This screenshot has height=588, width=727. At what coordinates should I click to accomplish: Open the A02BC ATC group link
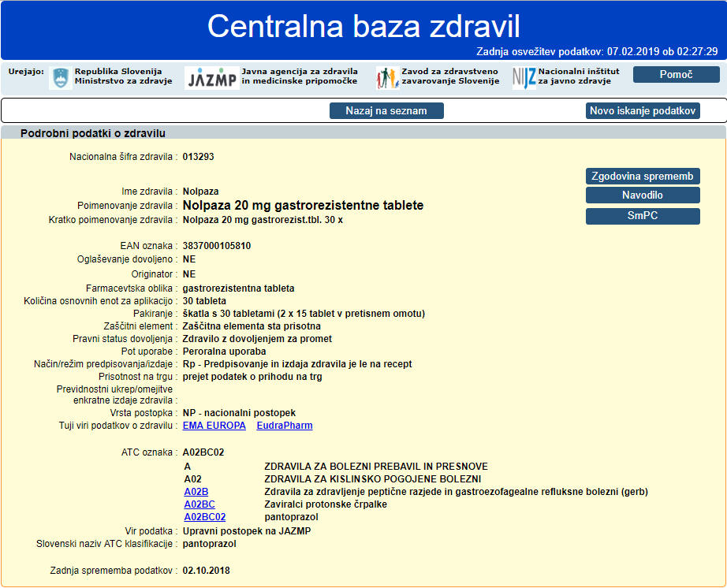(199, 504)
